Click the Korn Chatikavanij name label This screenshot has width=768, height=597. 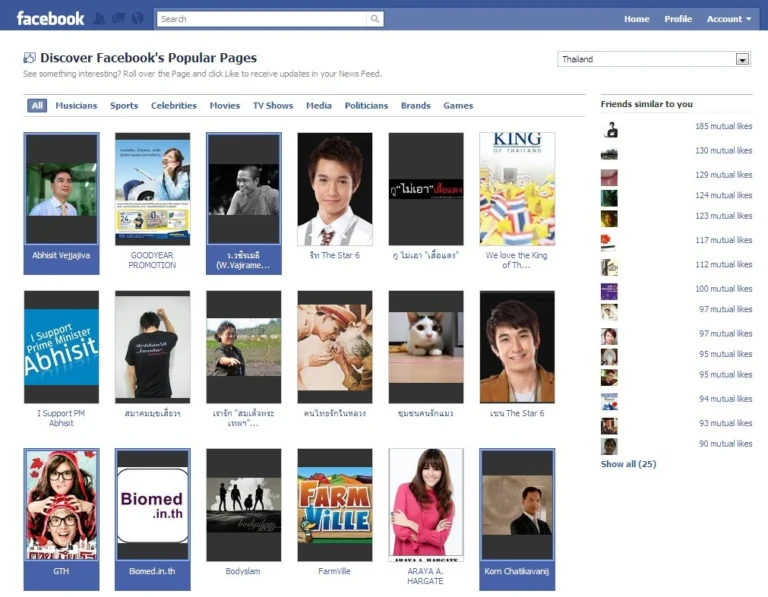tap(517, 571)
